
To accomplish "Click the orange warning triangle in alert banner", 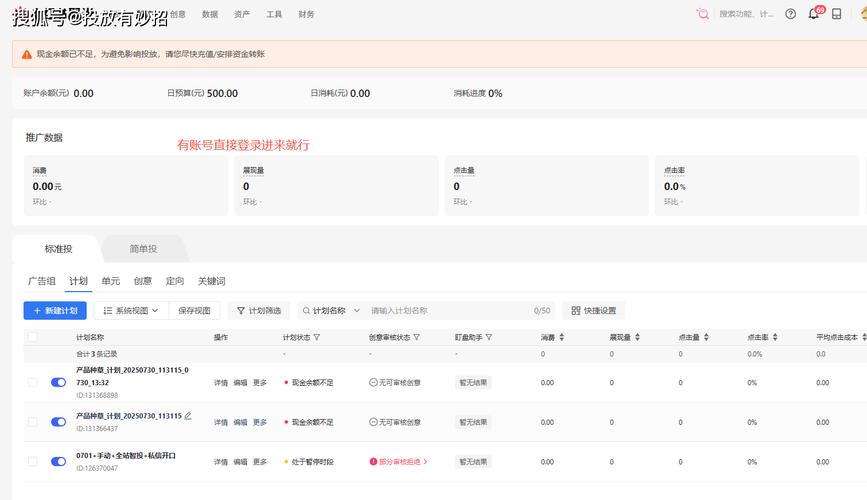I will click(x=27, y=54).
